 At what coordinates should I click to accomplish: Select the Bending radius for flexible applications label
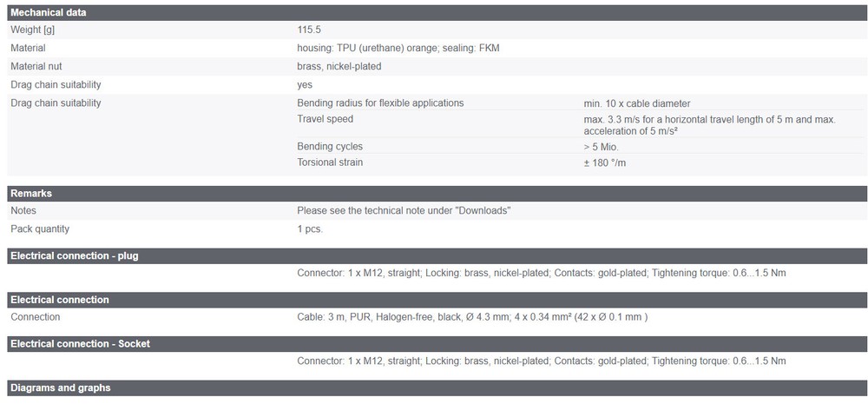380,103
